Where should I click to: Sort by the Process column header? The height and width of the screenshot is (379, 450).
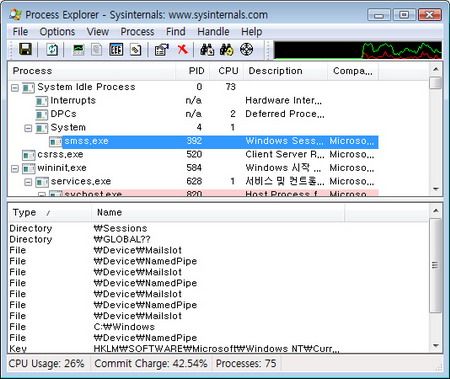(x=92, y=71)
